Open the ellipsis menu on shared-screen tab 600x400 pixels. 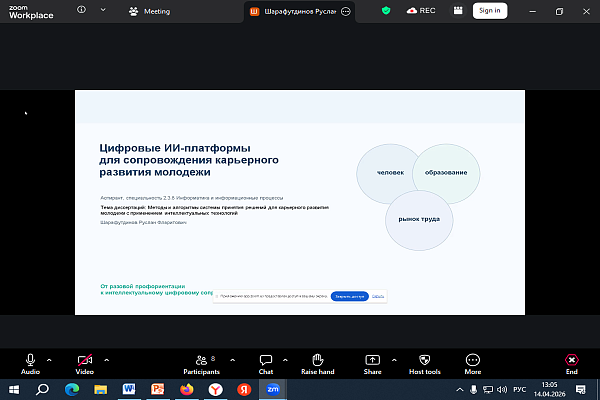coord(346,11)
